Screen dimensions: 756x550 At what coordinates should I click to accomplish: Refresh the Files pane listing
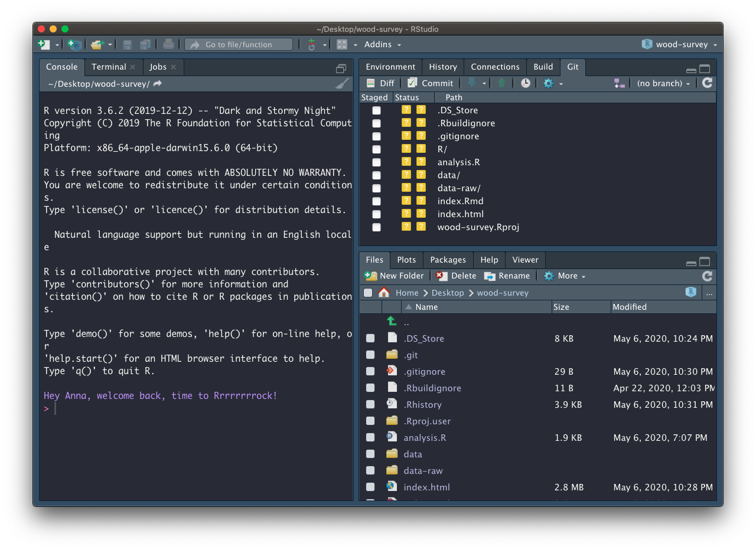(707, 276)
